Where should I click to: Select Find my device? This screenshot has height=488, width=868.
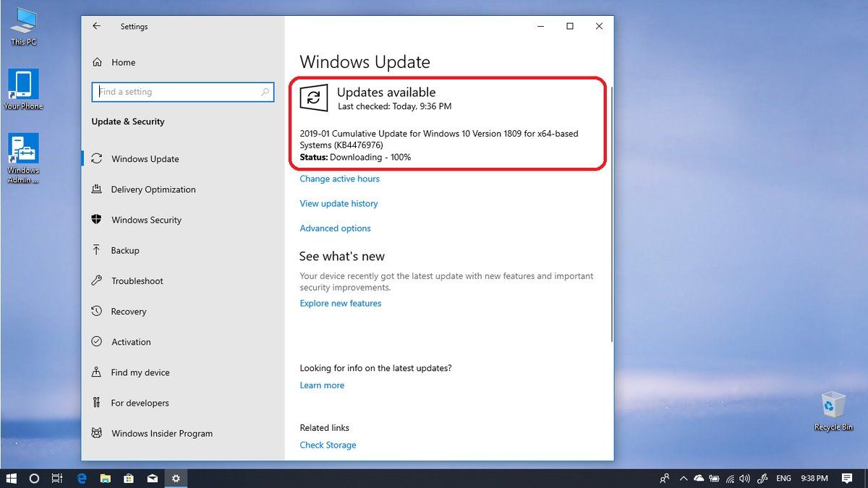(x=140, y=372)
